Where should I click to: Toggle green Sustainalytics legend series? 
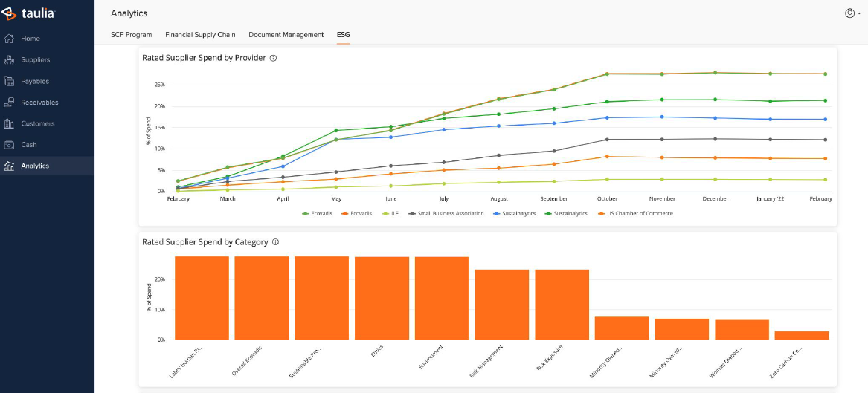click(566, 213)
